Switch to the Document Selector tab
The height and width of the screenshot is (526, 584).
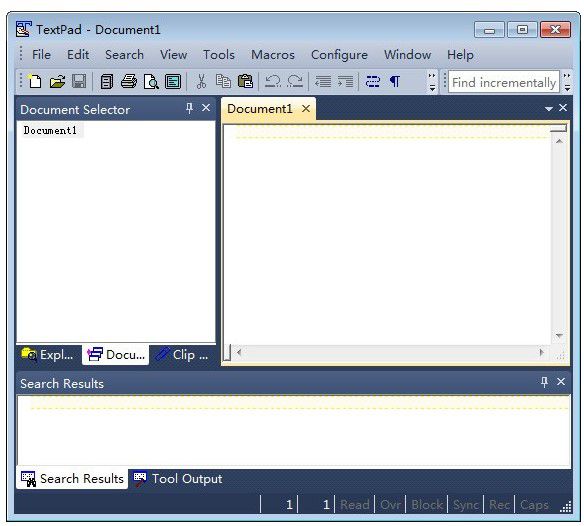[x=115, y=355]
